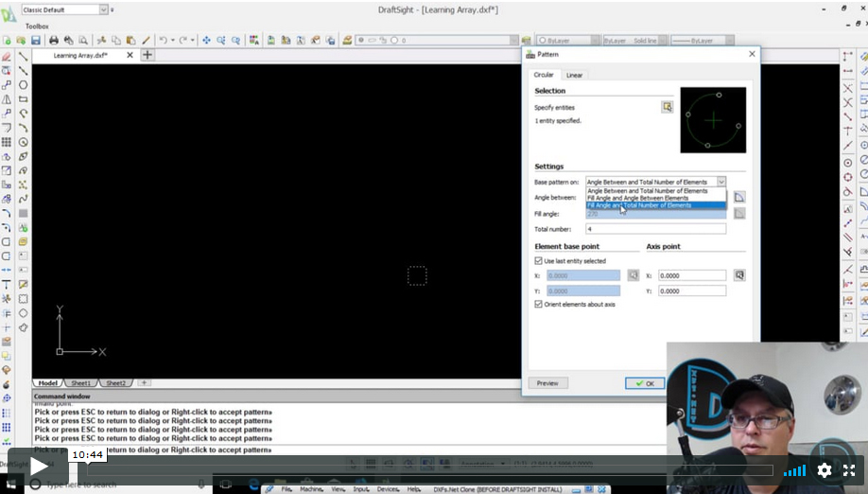The image size is (868, 494).
Task: Open the Toolbox menu
Action: [x=37, y=26]
